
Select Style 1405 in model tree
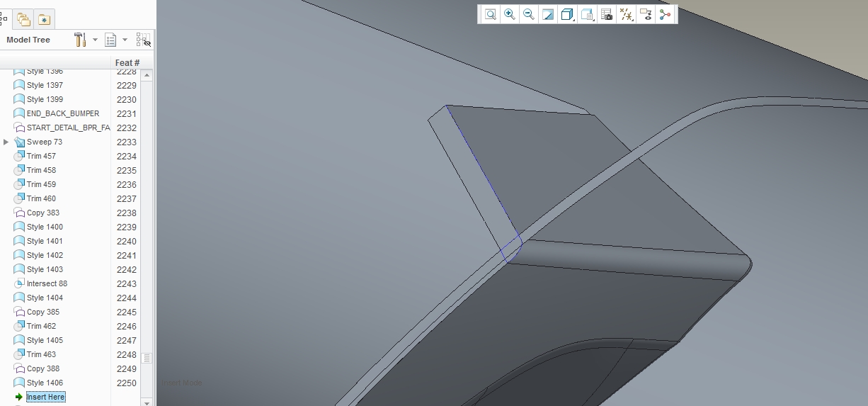click(x=45, y=340)
